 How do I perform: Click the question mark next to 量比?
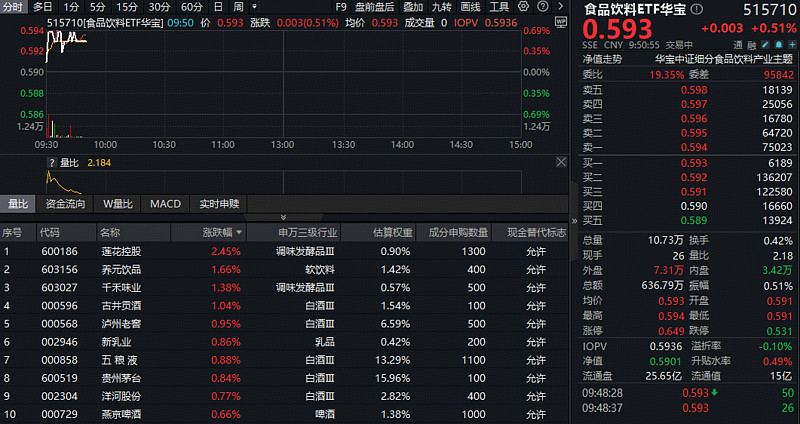click(51, 162)
